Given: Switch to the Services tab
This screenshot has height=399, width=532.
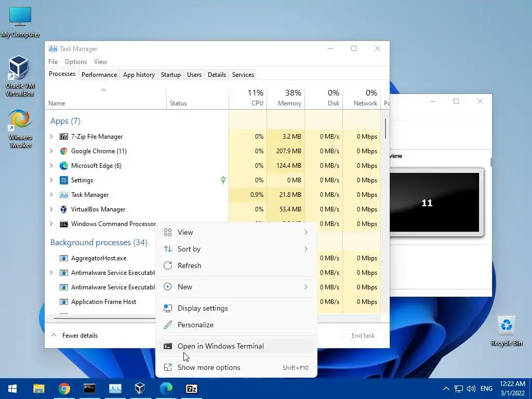Looking at the screenshot, I should pyautogui.click(x=243, y=75).
